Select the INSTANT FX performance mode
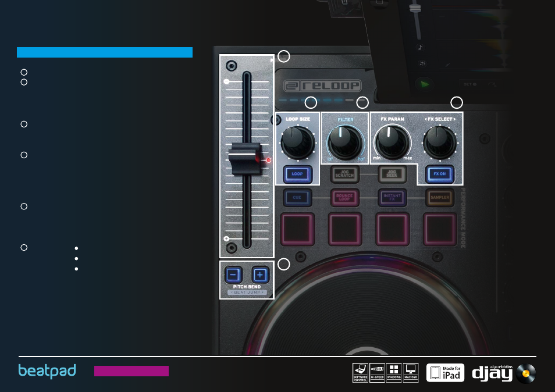 pyautogui.click(x=392, y=197)
